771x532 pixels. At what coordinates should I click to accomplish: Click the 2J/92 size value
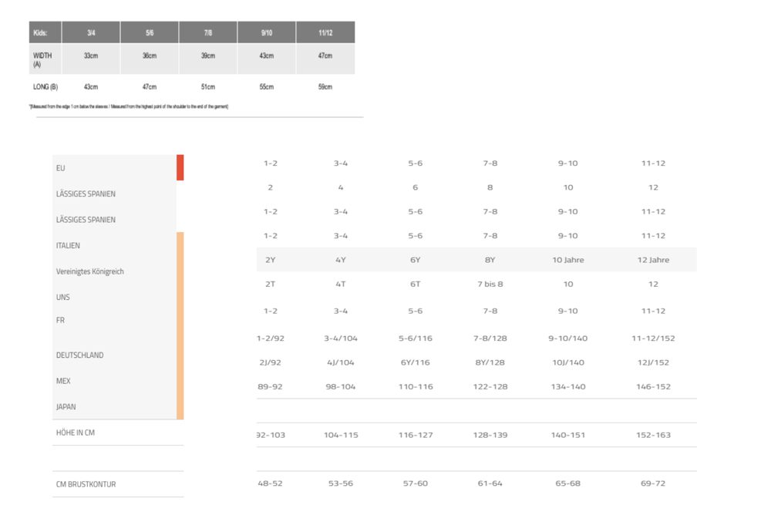pyautogui.click(x=271, y=362)
